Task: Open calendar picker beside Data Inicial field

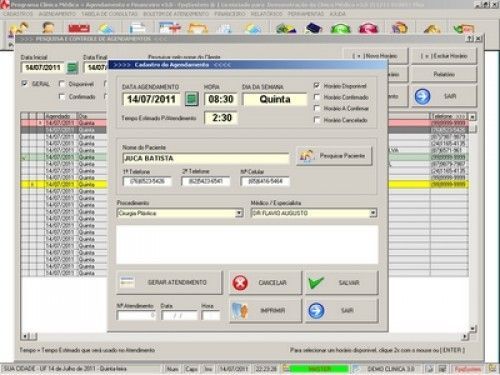Action: pyautogui.click(x=72, y=68)
